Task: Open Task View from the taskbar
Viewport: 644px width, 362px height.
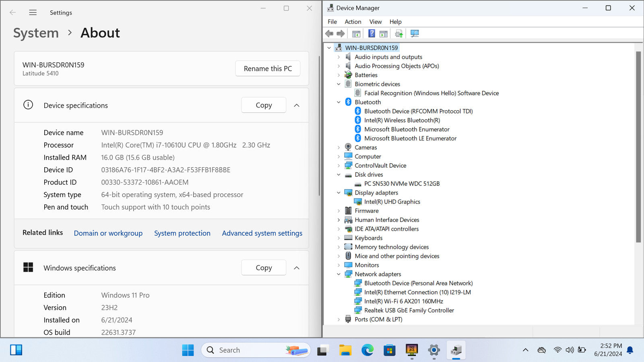Action: tap(323, 350)
